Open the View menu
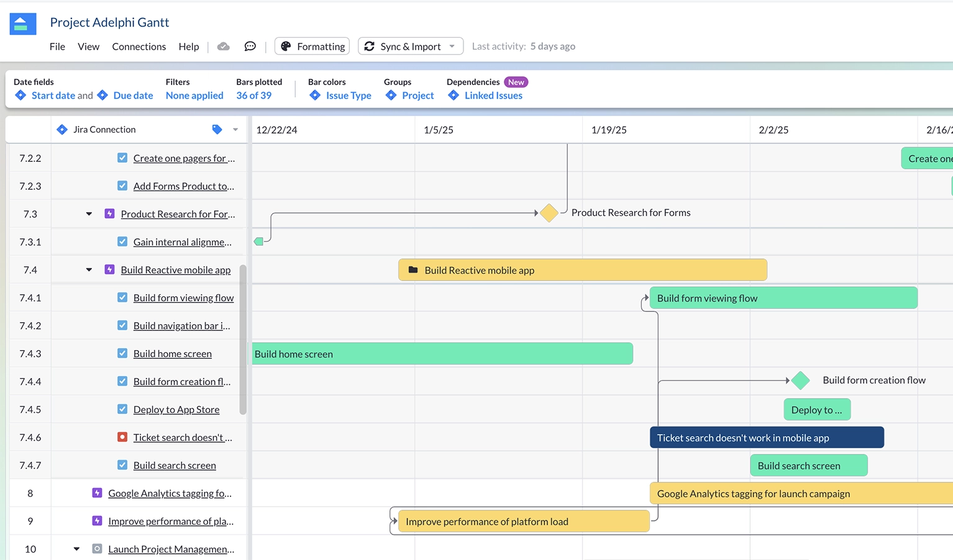 click(88, 47)
